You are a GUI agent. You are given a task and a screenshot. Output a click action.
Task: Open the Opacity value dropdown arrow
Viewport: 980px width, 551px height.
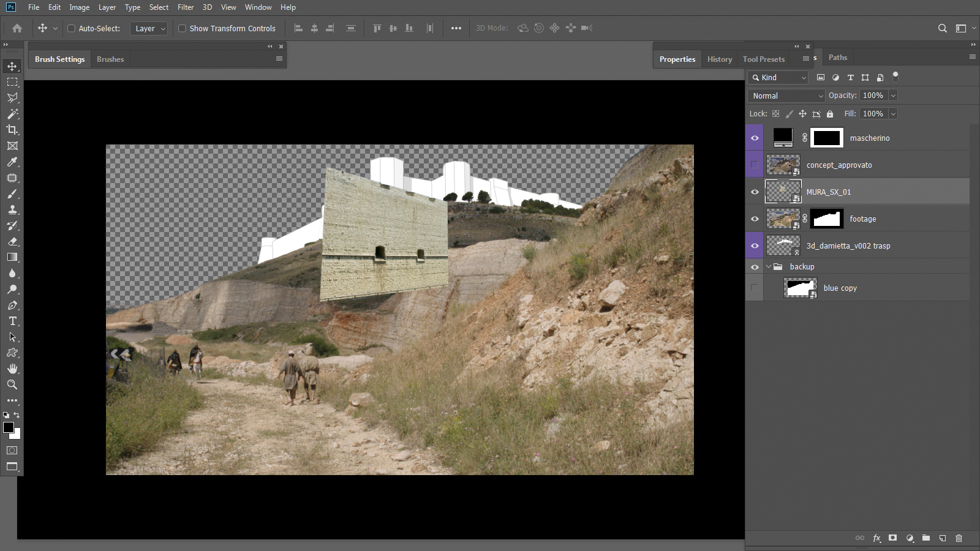coord(893,96)
